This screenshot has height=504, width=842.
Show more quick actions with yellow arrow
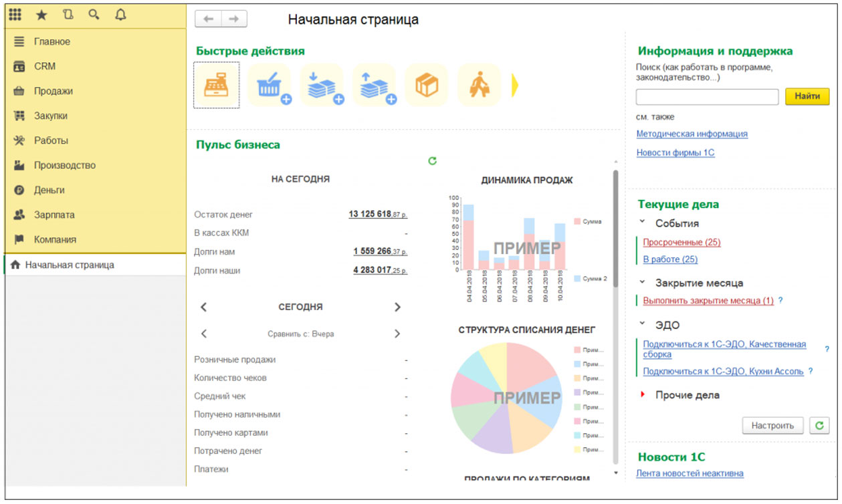coord(516,86)
